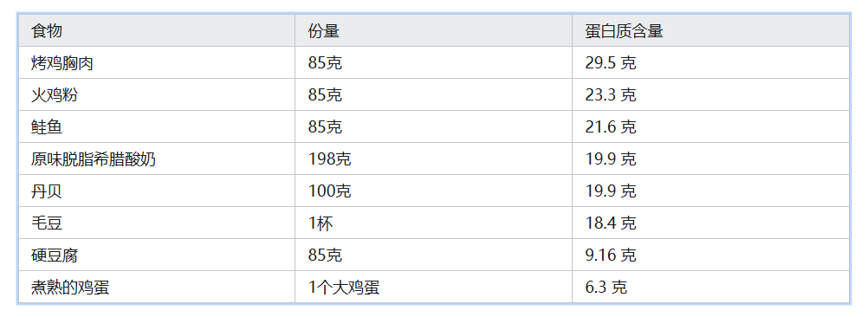Select the 火鸡粉 cell

(157, 95)
